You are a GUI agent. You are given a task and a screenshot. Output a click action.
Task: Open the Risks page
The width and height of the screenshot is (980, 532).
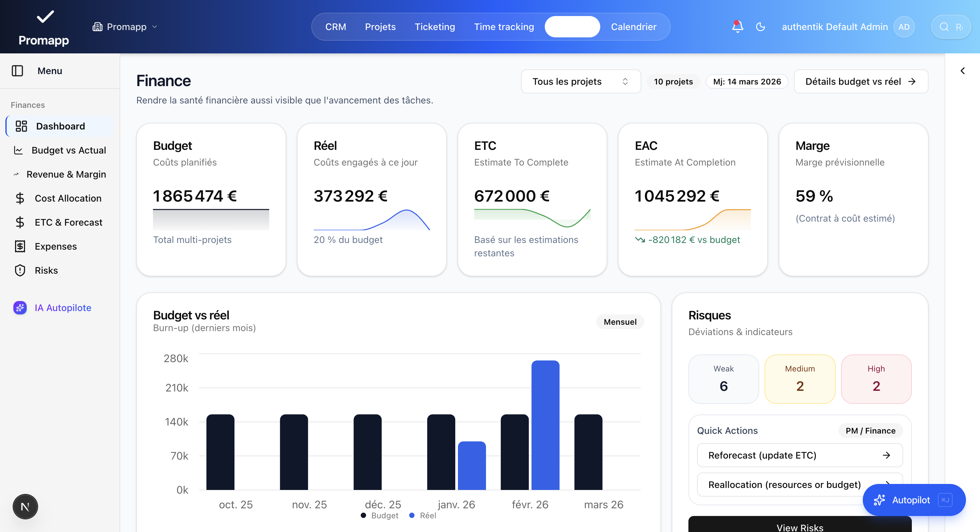(x=60, y=270)
